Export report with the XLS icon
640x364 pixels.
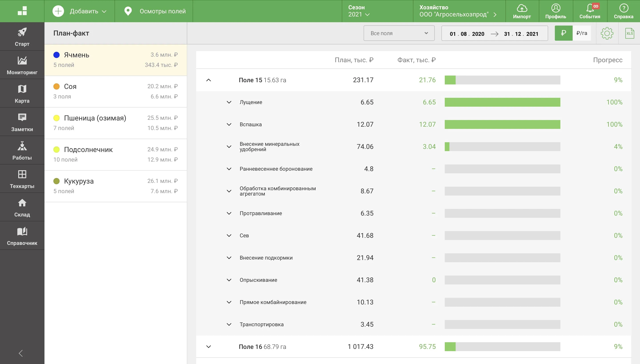630,33
